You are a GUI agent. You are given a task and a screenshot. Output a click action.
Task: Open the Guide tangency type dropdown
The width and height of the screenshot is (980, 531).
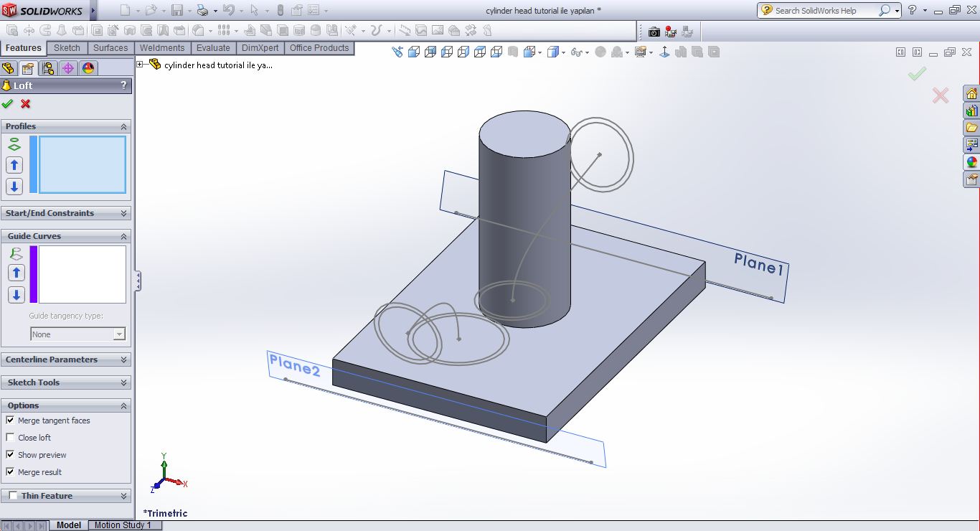[119, 334]
